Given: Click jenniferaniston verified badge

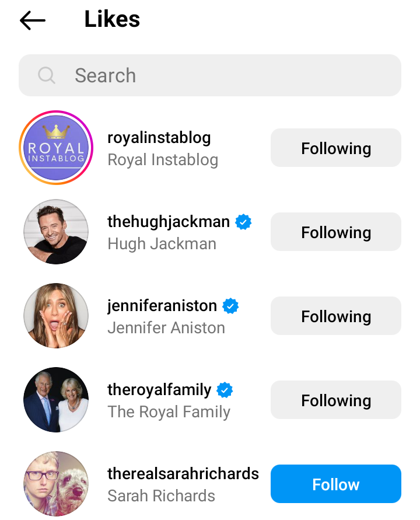Looking at the screenshot, I should [231, 306].
